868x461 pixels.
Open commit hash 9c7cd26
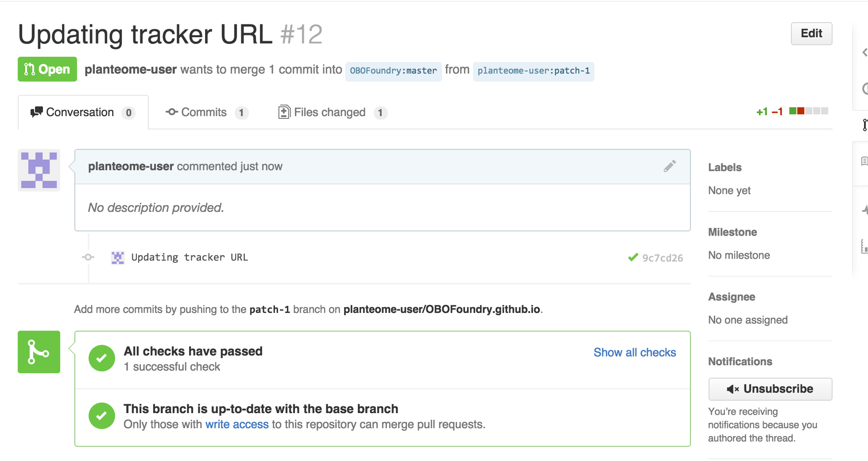click(662, 258)
